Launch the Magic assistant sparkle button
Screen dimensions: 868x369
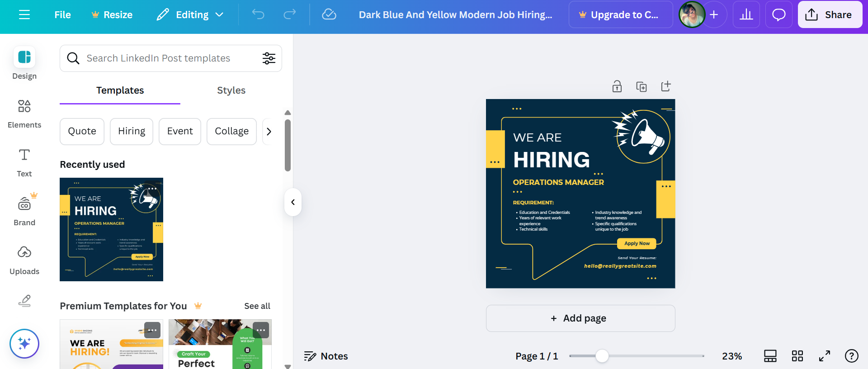pyautogui.click(x=24, y=344)
